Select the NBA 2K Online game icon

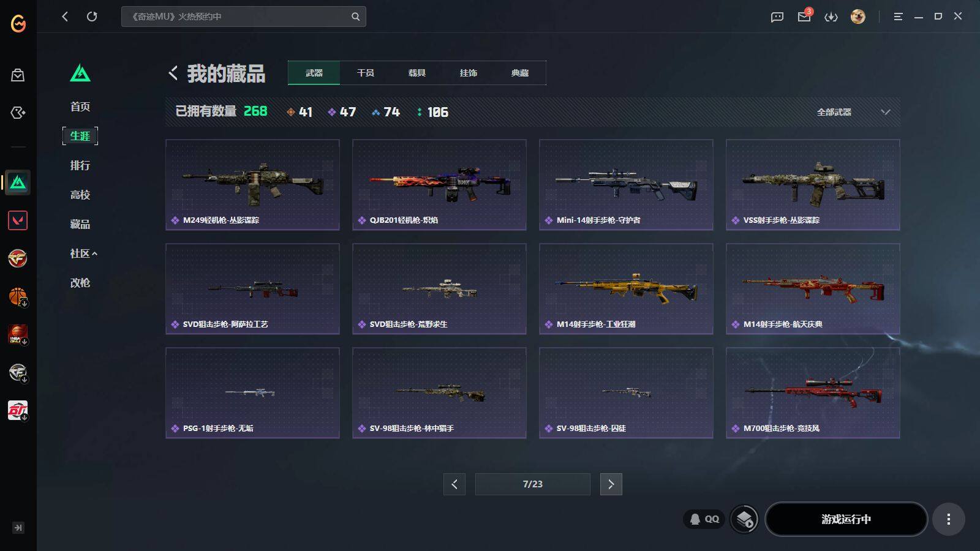[18, 335]
